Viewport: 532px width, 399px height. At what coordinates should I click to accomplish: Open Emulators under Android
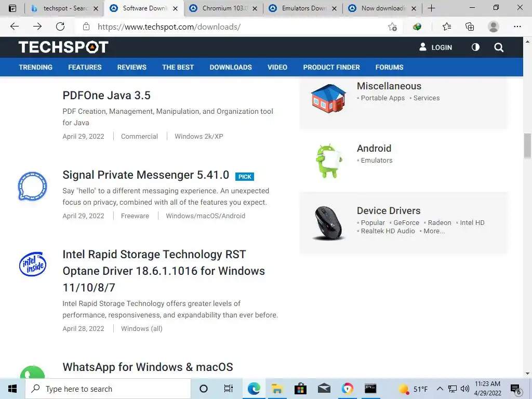tap(377, 161)
